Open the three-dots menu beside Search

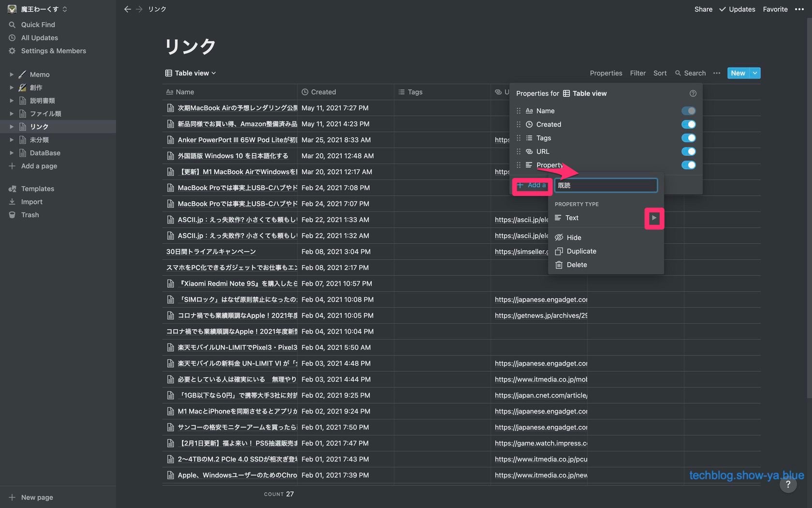[x=716, y=73]
